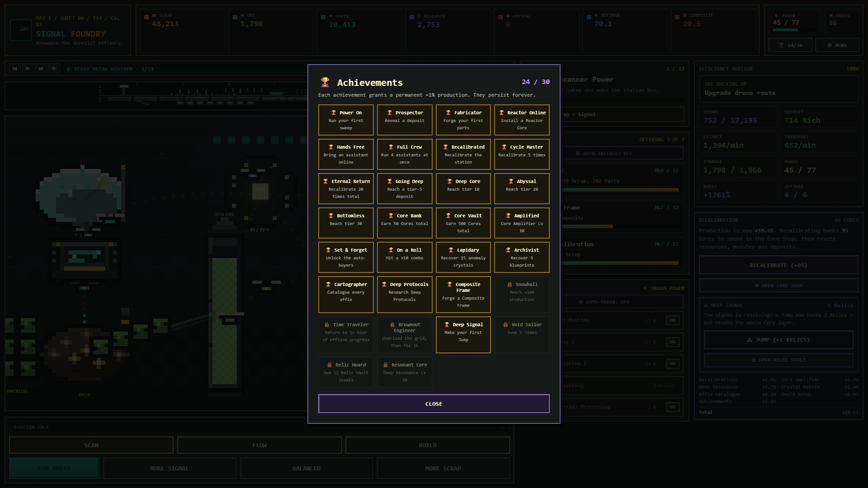Play the Scrap Metal Weather track

28,69
